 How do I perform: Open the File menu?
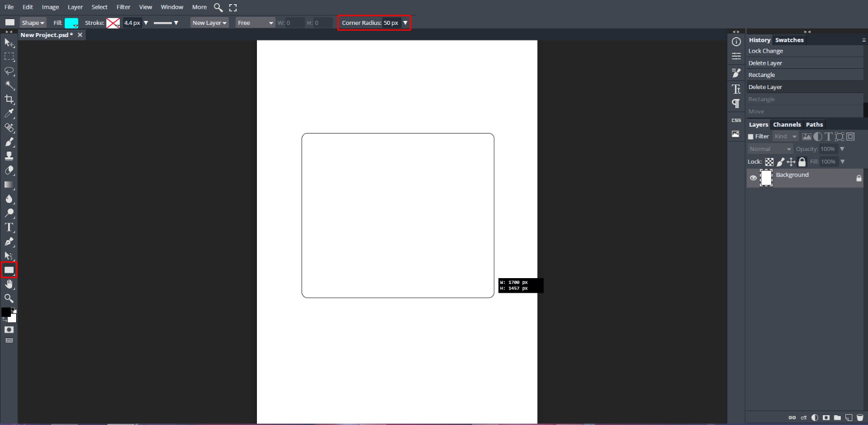pyautogui.click(x=9, y=7)
